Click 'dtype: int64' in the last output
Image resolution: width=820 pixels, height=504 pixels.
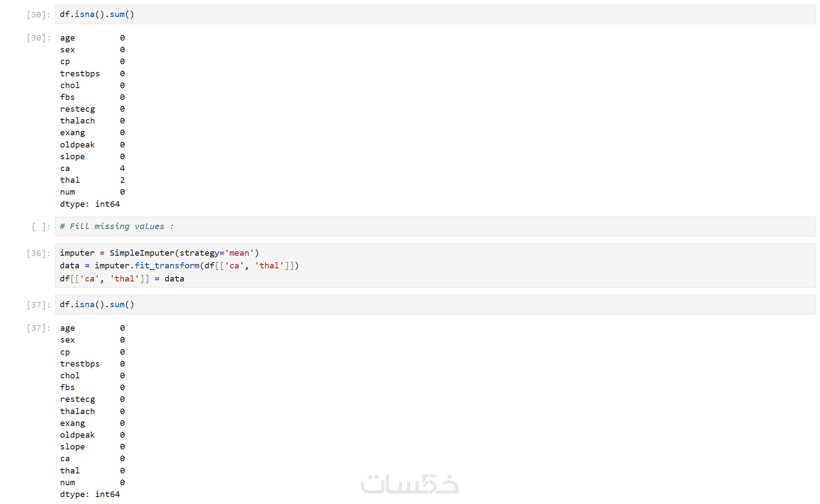[x=90, y=494]
